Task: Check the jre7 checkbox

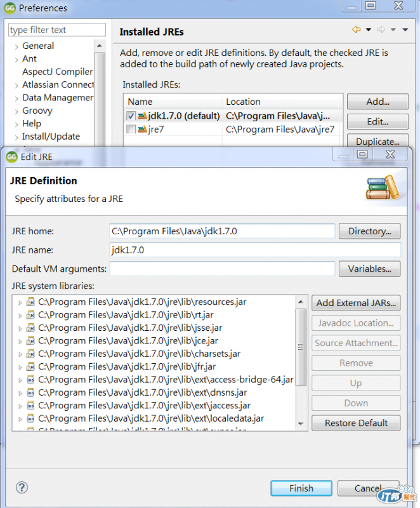Action: pyautogui.click(x=131, y=130)
